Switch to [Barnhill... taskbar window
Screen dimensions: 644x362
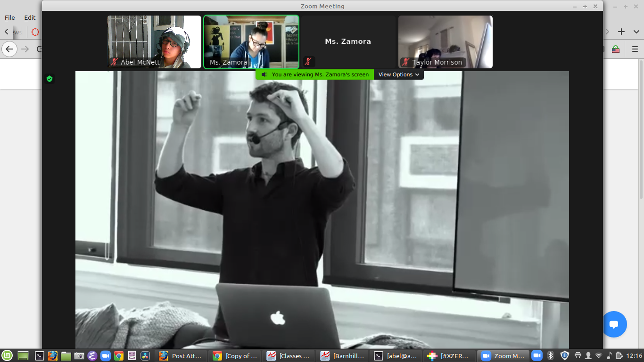coord(342,356)
